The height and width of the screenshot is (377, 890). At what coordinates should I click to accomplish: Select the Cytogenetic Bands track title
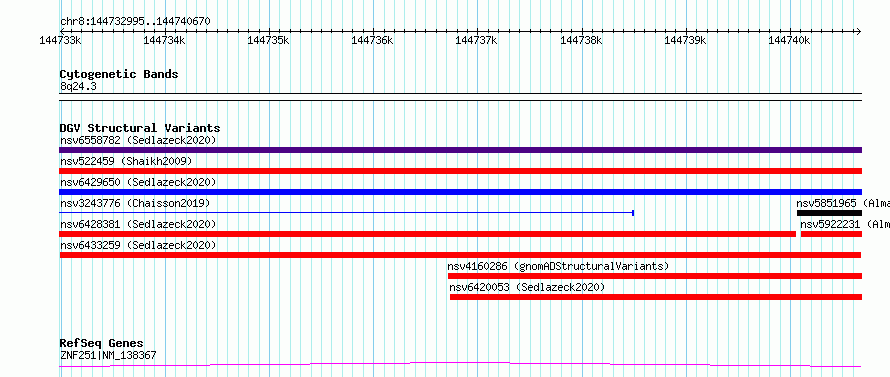coord(119,74)
